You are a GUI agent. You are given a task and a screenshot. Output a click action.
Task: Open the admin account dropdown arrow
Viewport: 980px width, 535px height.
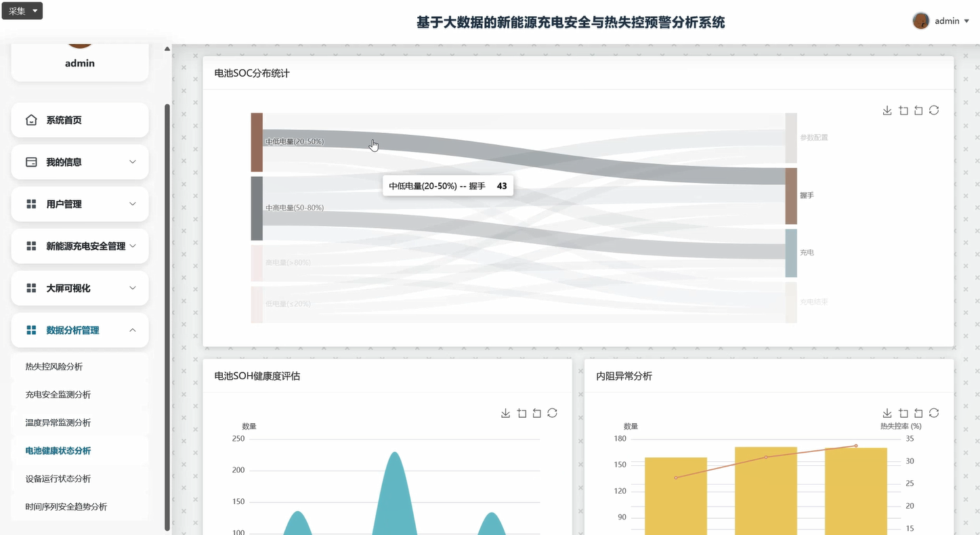click(x=966, y=21)
